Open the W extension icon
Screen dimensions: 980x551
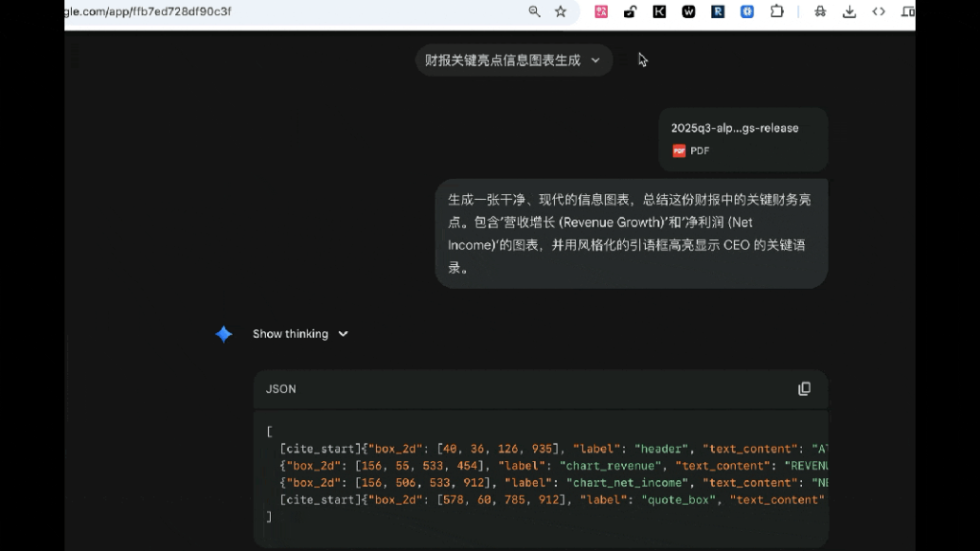(688, 11)
